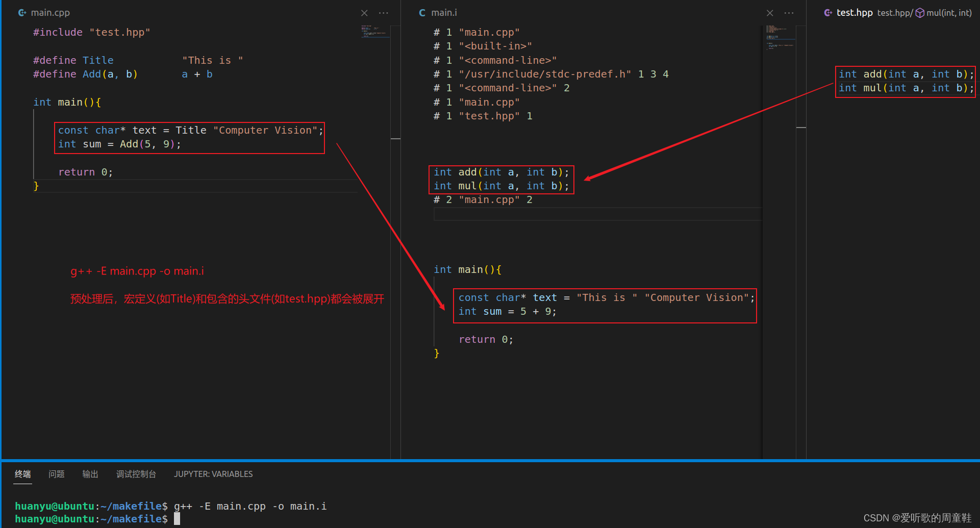This screenshot has width=980, height=528.
Task: Click the terminal cursor input line
Action: (x=177, y=519)
